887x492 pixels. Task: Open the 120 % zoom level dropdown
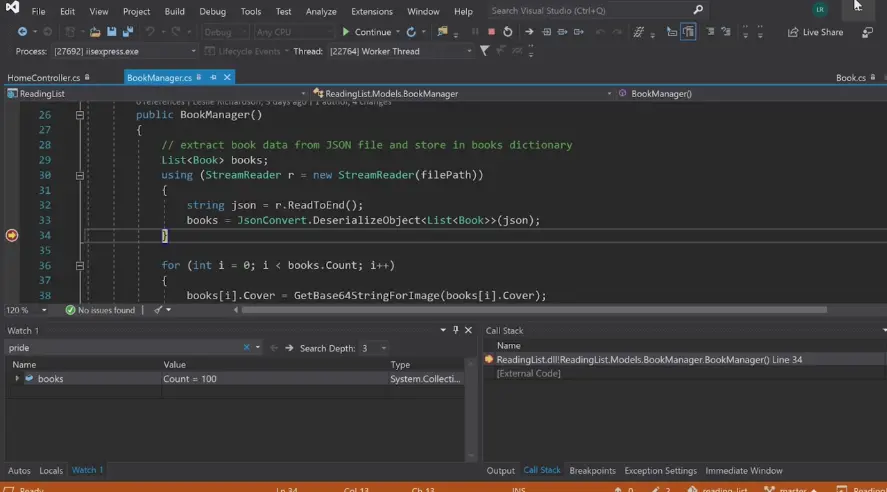[43, 310]
